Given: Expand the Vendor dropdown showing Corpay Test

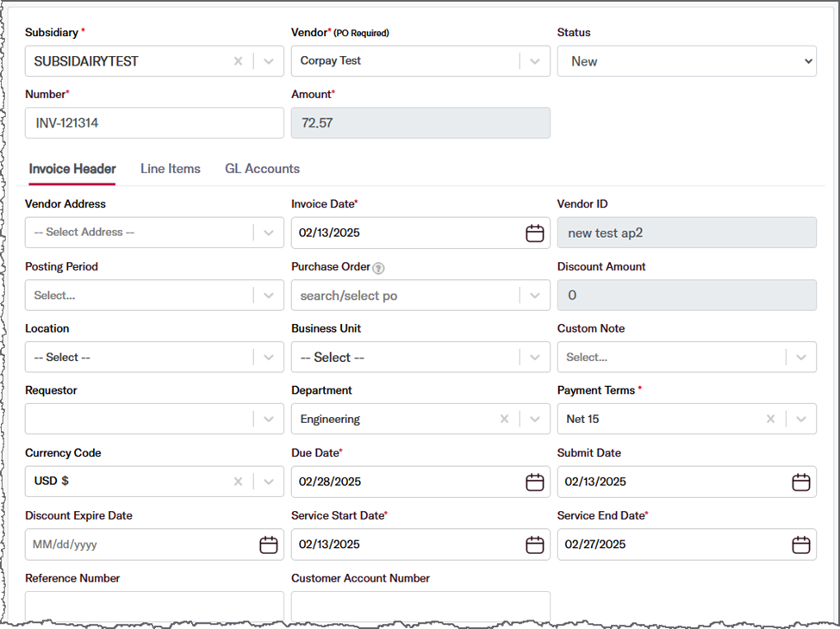Looking at the screenshot, I should [535, 61].
